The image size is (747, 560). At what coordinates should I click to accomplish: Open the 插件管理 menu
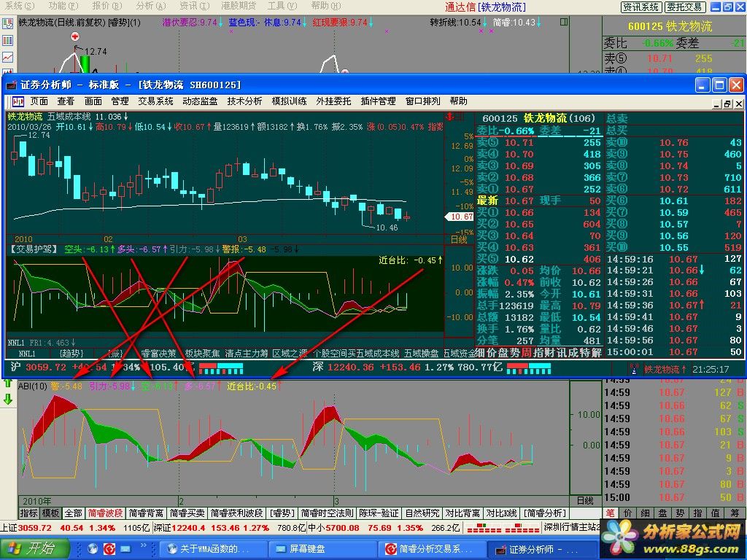(x=379, y=101)
